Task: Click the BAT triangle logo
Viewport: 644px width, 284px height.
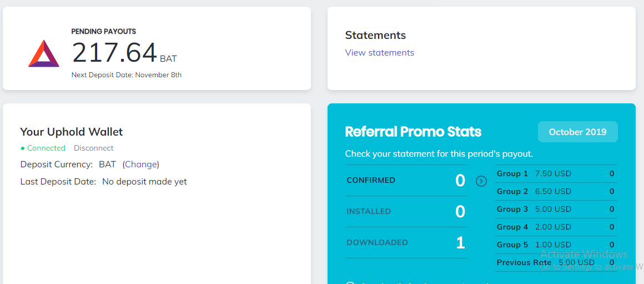Action: (44, 54)
